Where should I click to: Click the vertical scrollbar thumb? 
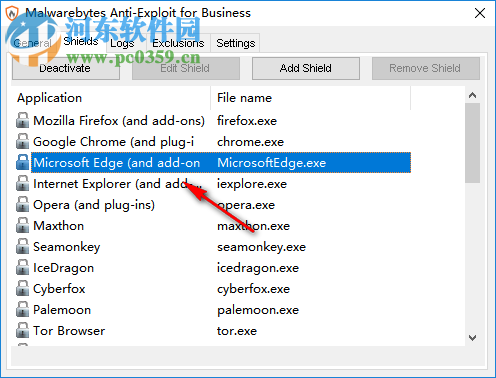[x=472, y=143]
